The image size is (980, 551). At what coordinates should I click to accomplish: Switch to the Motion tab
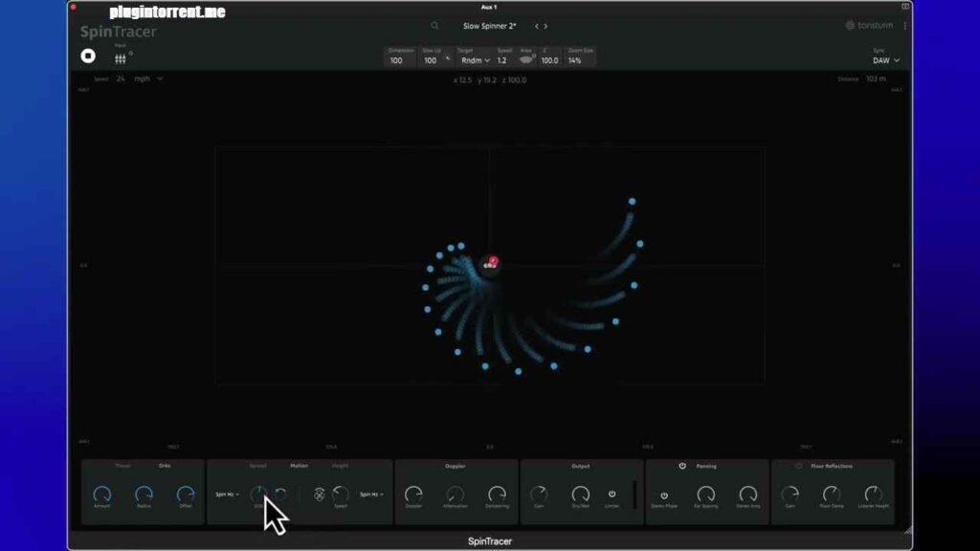click(299, 466)
